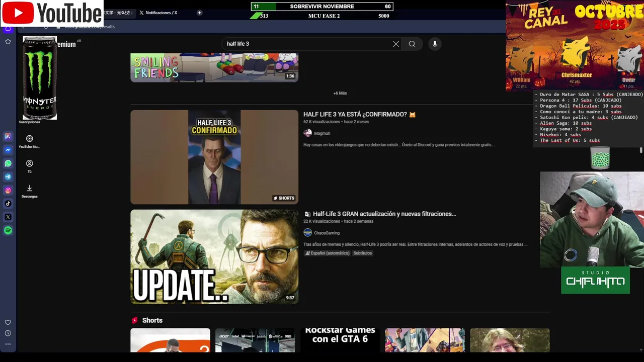This screenshot has height=362, width=644.
Task: Click the 62 K visualizaciones text
Action: (x=322, y=122)
